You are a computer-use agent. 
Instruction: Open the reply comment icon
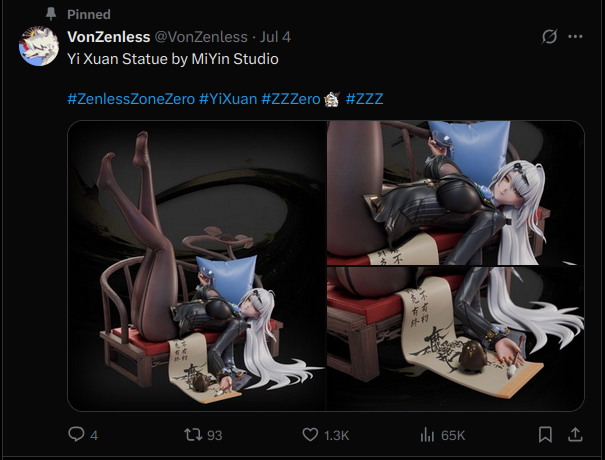pos(76,434)
